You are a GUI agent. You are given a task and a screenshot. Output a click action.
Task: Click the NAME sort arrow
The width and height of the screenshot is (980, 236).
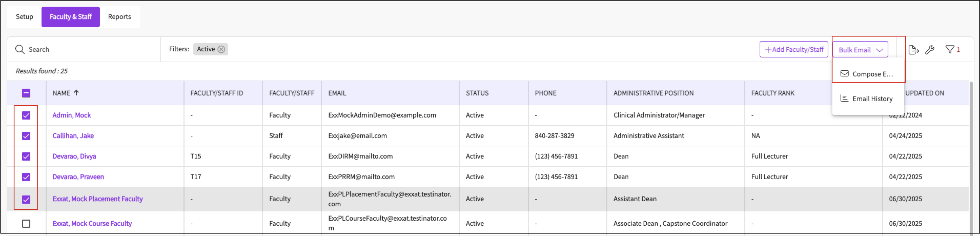click(x=76, y=93)
